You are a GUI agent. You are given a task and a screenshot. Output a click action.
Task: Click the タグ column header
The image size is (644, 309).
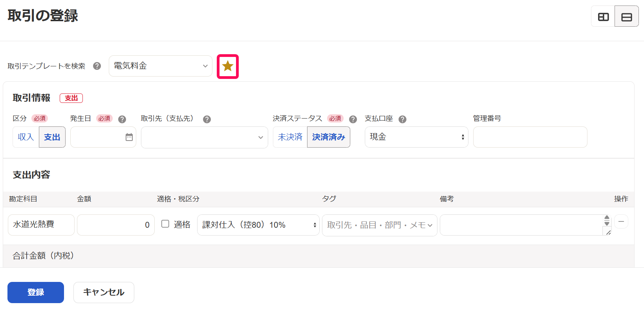[329, 199]
